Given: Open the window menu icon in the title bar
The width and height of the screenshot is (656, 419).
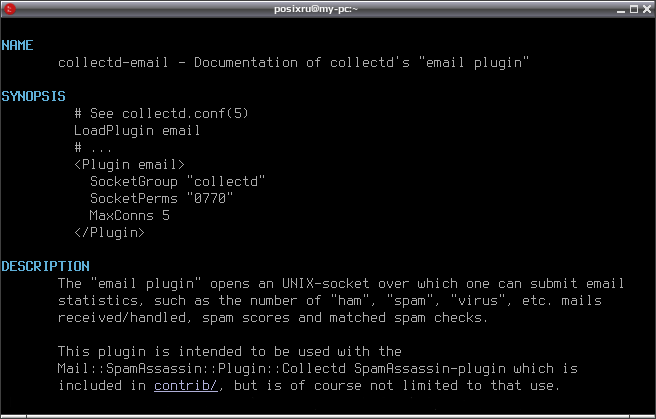Looking at the screenshot, I should pos(9,8).
